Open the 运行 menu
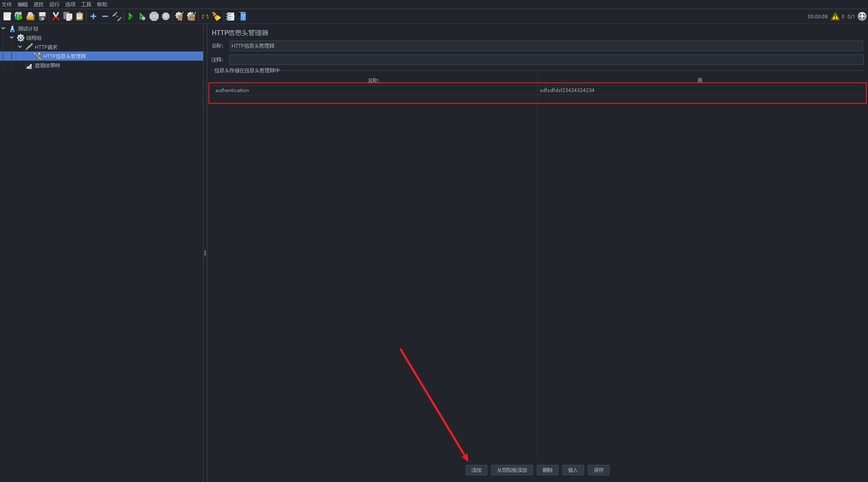The image size is (868, 482). click(54, 4)
